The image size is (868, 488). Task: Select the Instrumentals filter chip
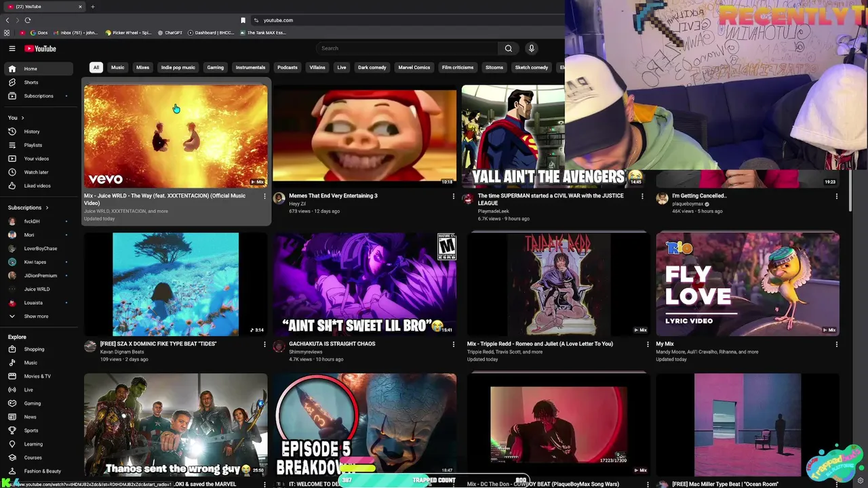[250, 67]
